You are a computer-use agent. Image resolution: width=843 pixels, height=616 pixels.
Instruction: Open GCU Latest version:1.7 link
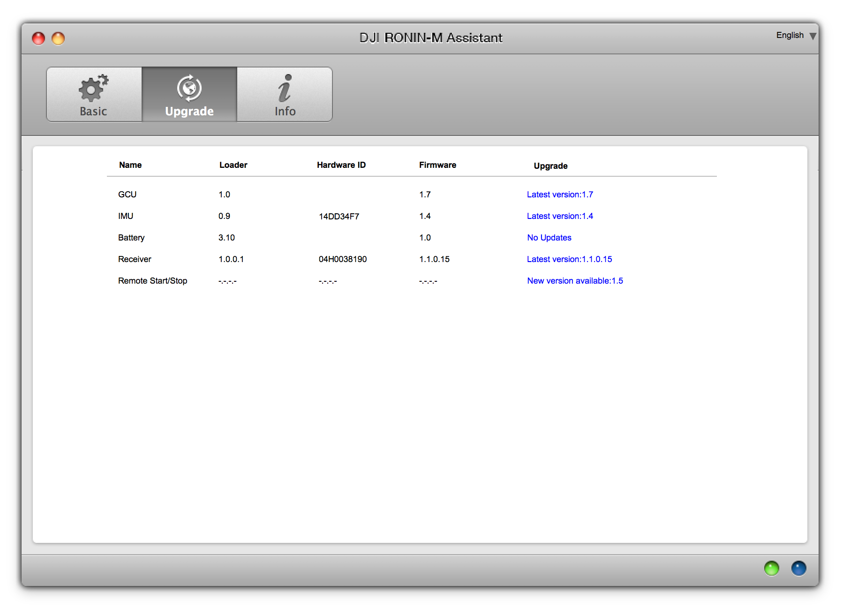point(560,195)
